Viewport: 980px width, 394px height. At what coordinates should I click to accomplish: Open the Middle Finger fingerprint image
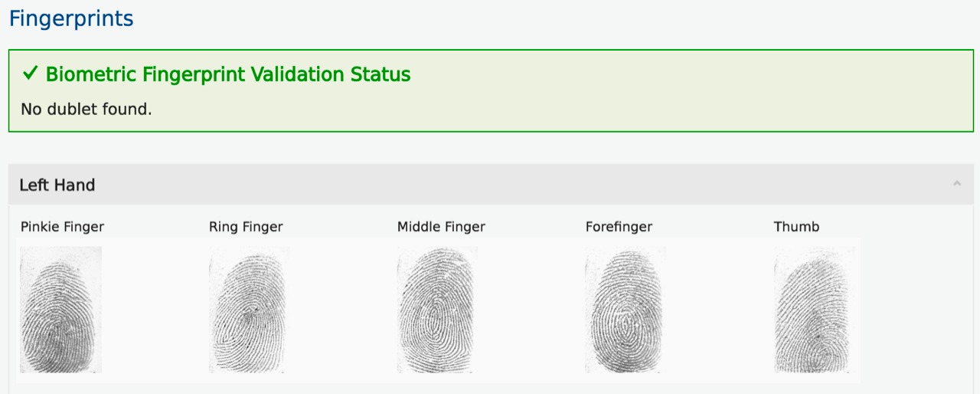[x=437, y=310]
